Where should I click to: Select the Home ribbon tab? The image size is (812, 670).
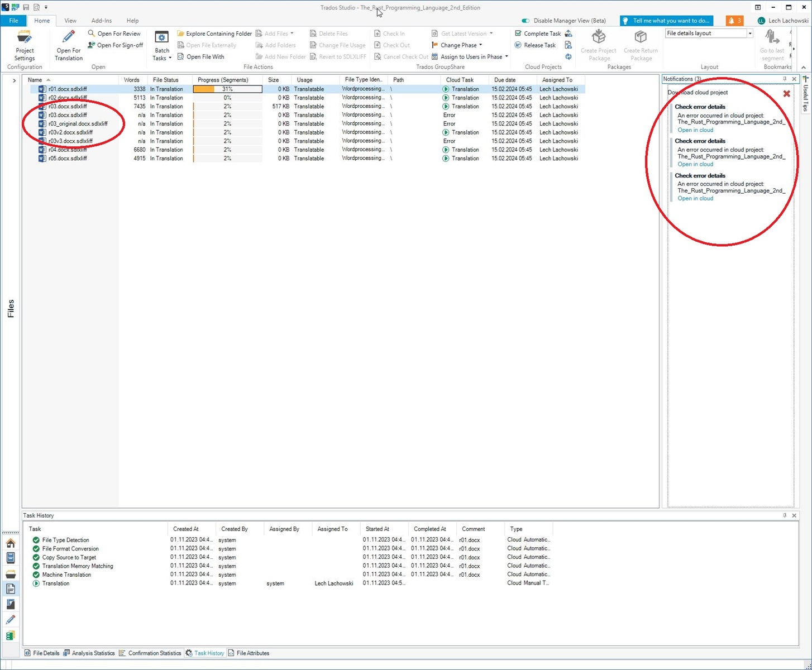(42, 21)
